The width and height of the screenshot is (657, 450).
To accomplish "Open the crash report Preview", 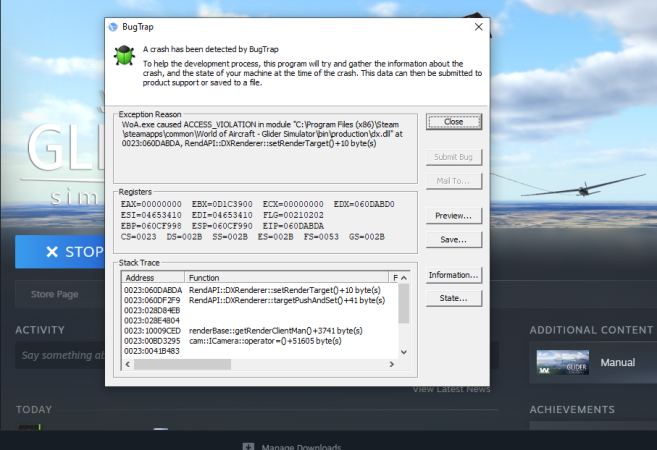I will (x=454, y=216).
